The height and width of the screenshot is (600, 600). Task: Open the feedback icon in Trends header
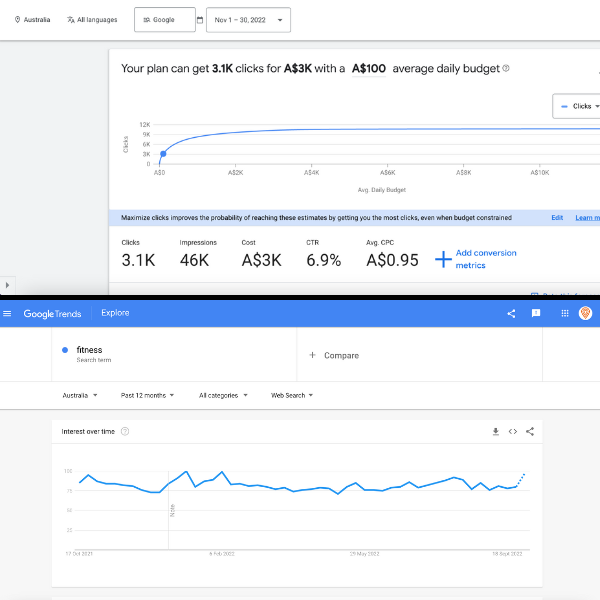pos(536,313)
